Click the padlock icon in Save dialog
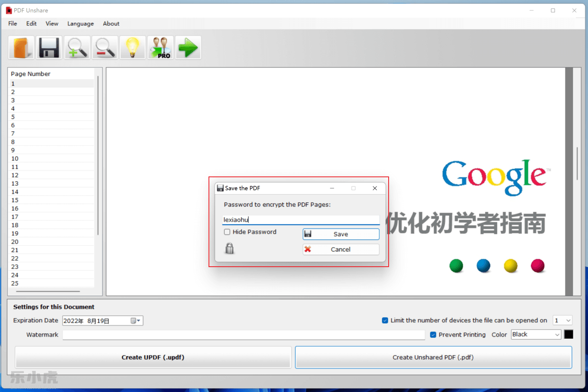 (x=229, y=249)
